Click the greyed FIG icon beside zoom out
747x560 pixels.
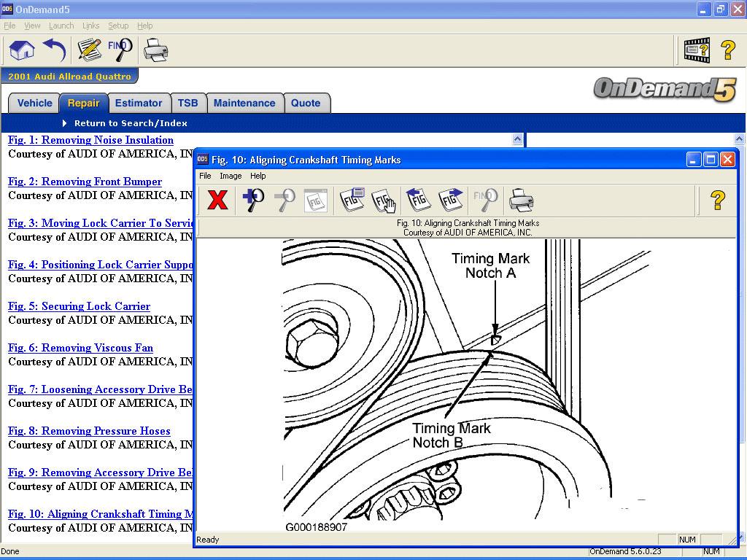316,200
